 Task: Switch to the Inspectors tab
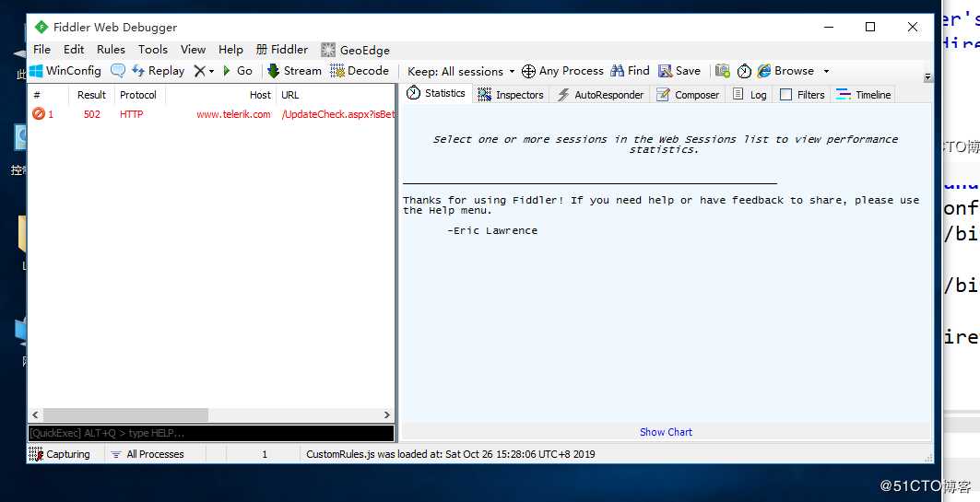(511, 94)
